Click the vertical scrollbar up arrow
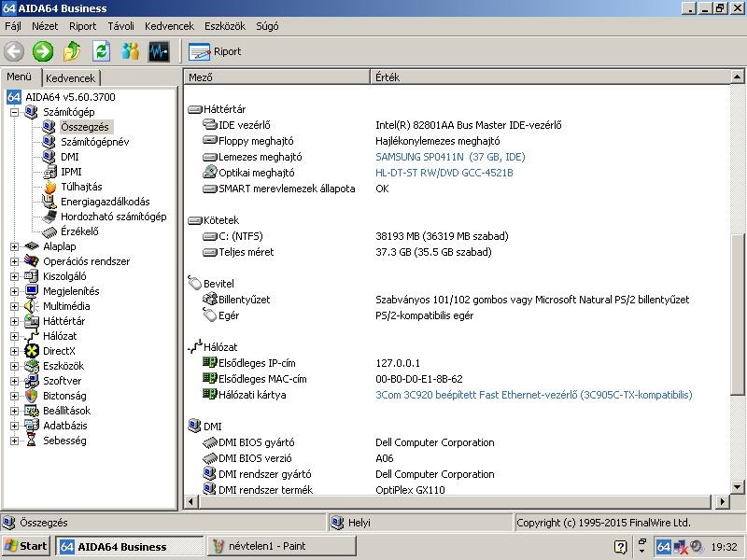This screenshot has width=747, height=560. click(x=737, y=77)
